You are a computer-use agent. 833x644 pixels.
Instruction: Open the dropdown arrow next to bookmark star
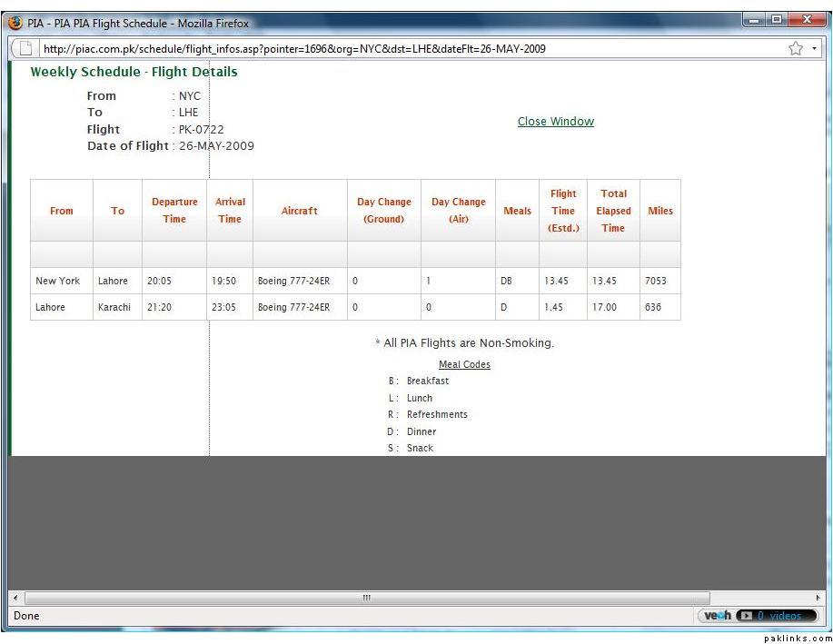click(815, 49)
